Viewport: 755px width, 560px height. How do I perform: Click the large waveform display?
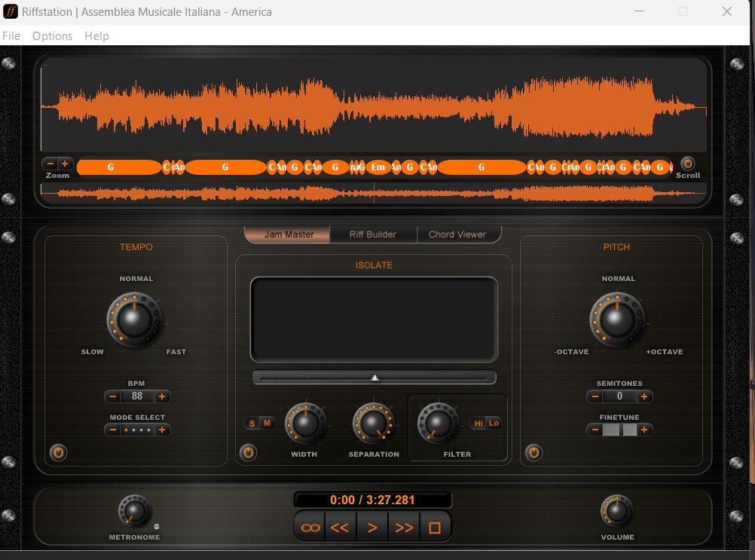[373, 106]
